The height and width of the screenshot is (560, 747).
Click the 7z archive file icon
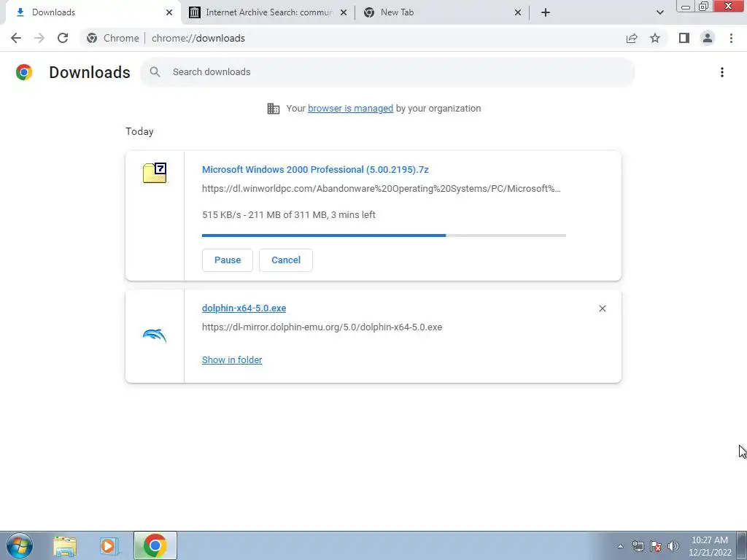click(155, 173)
